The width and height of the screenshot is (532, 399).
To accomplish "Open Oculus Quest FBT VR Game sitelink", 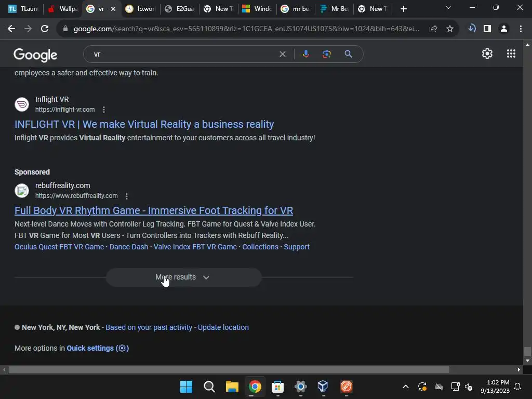I will [x=59, y=247].
